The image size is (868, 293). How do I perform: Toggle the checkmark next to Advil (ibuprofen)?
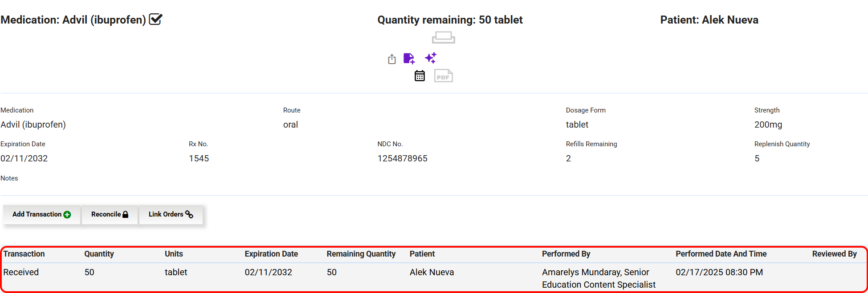tap(155, 20)
